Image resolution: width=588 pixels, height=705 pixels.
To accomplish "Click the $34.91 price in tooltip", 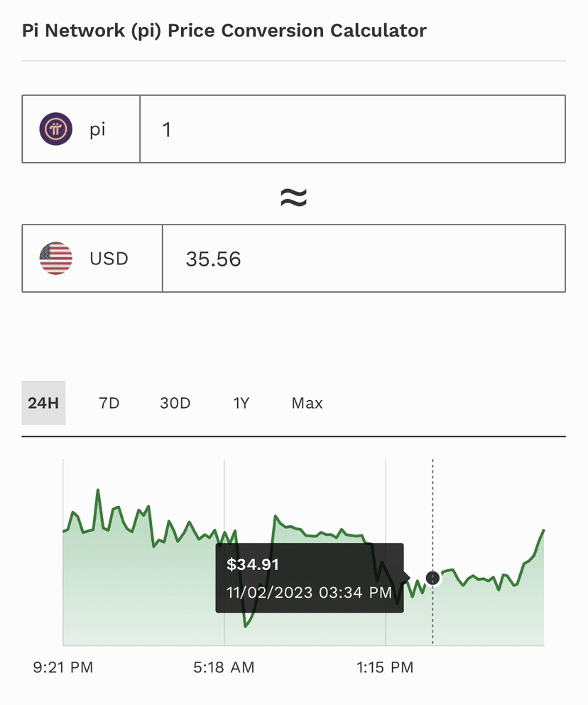I will click(253, 565).
